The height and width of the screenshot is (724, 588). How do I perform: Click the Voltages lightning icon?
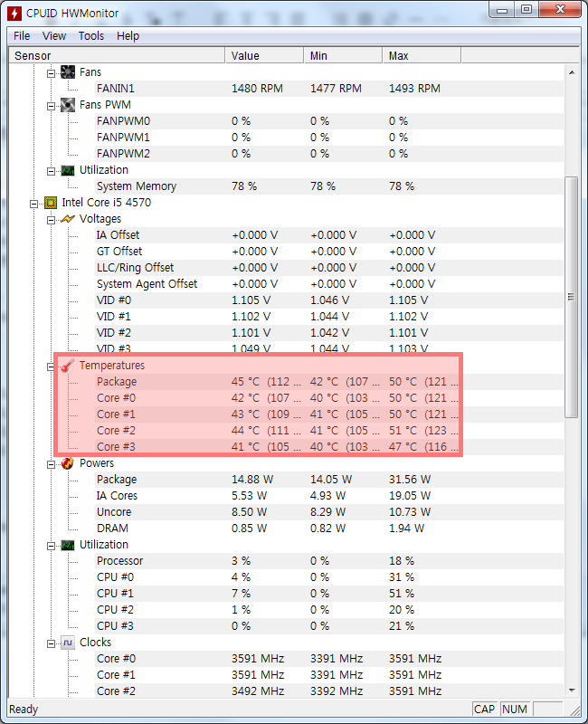(68, 219)
